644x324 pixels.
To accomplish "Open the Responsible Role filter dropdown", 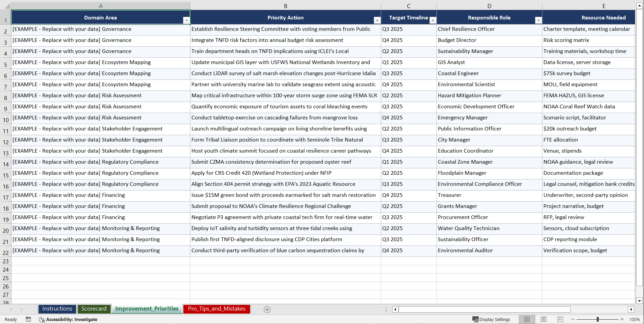I will tap(538, 20).
